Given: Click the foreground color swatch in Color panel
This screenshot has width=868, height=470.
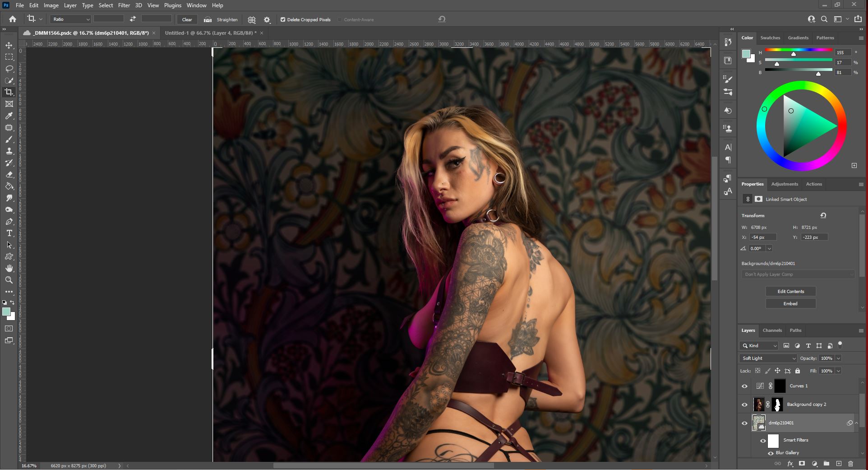Looking at the screenshot, I should 746,54.
